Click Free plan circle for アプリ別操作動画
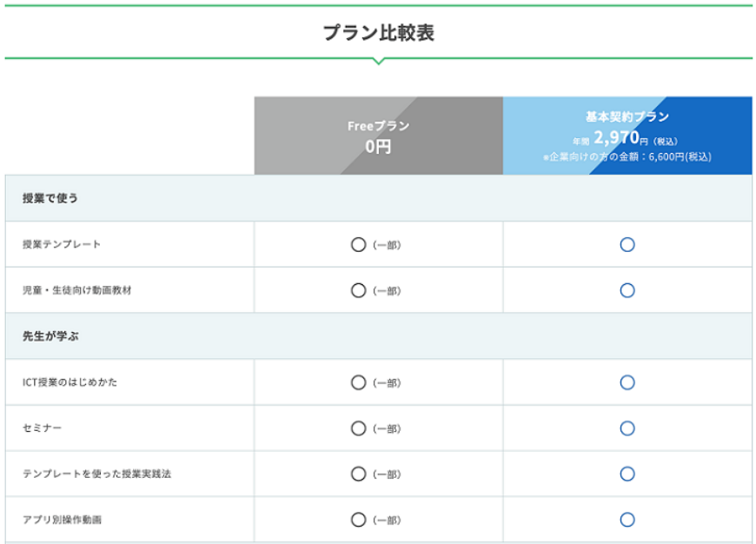 pyautogui.click(x=358, y=520)
